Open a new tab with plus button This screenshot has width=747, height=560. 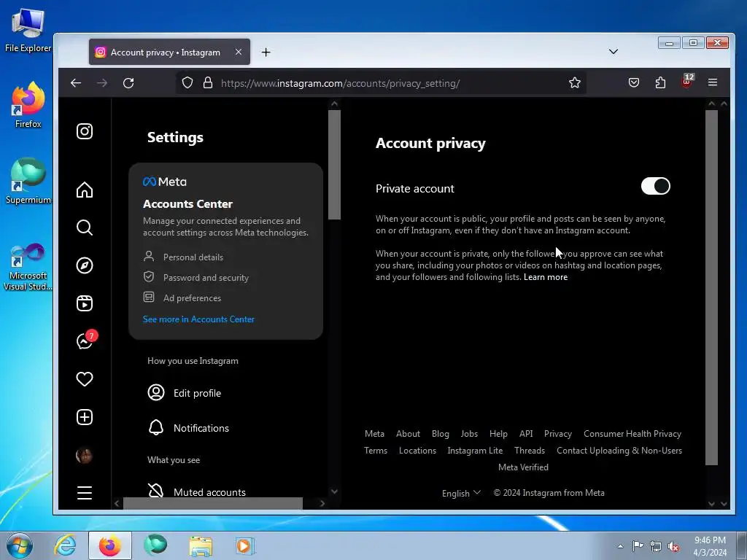pos(266,52)
